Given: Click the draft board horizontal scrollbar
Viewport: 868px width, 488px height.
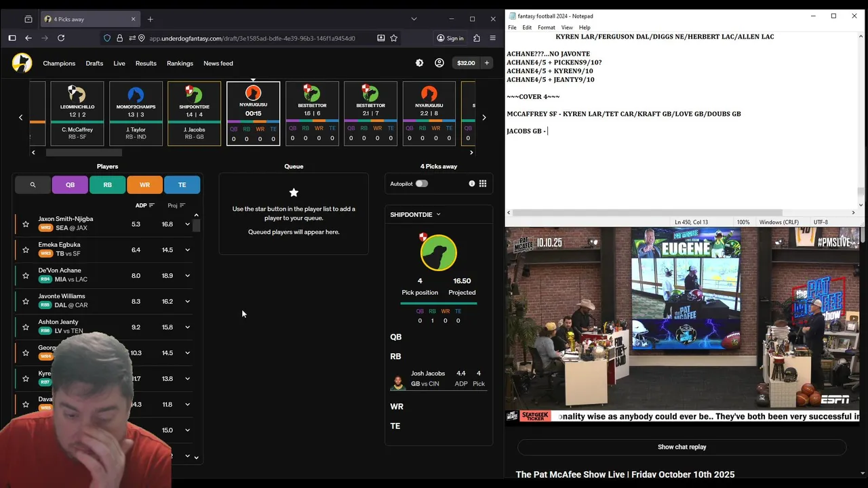Looking at the screenshot, I should click(83, 152).
